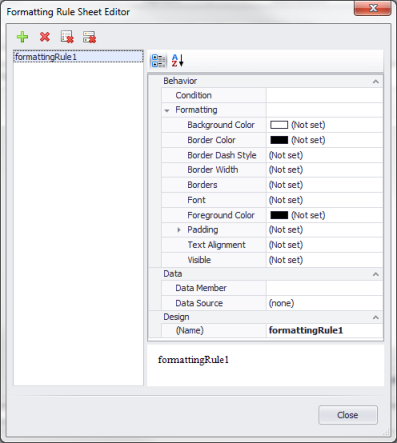Select the Background Color property label

221,125
